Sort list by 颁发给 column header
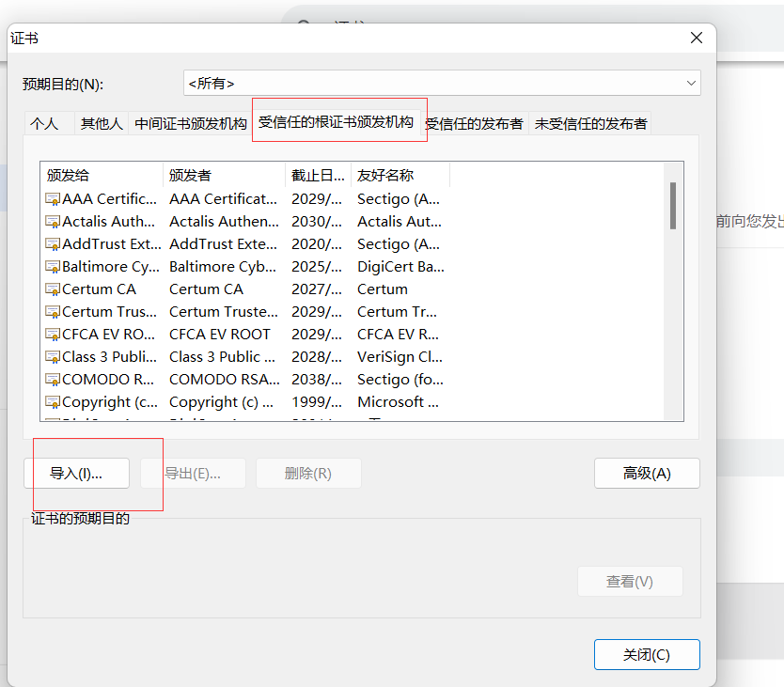The width and height of the screenshot is (784, 687). (102, 175)
